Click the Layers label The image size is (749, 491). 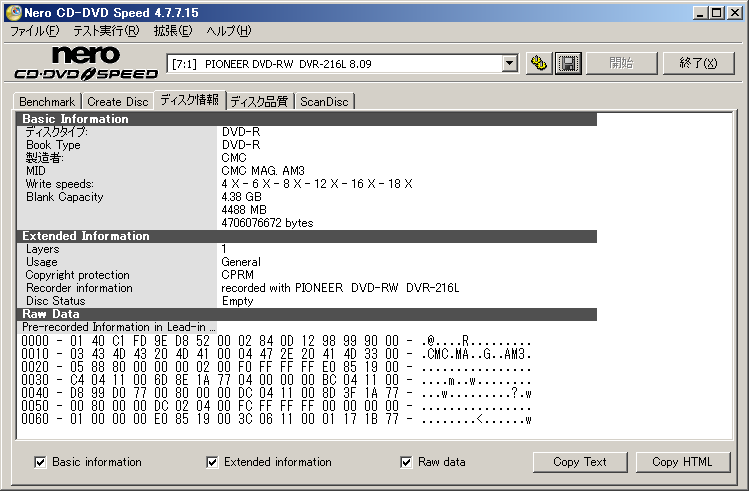(x=43, y=249)
